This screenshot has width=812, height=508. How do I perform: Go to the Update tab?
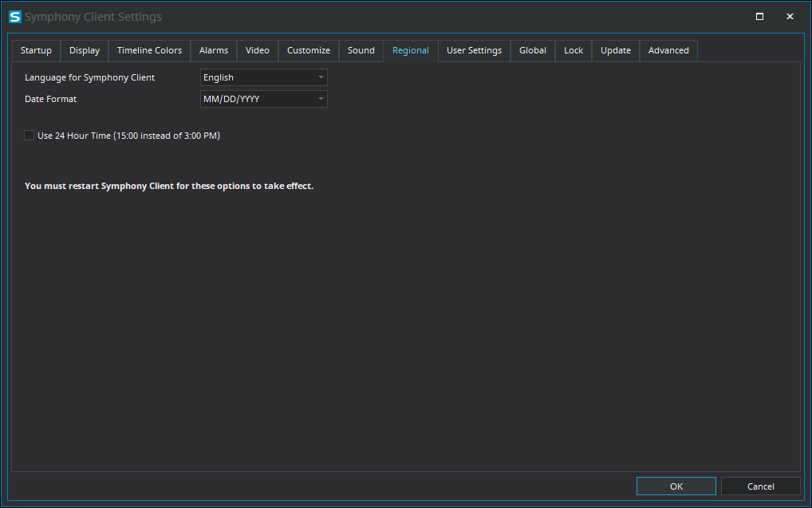[x=616, y=51]
